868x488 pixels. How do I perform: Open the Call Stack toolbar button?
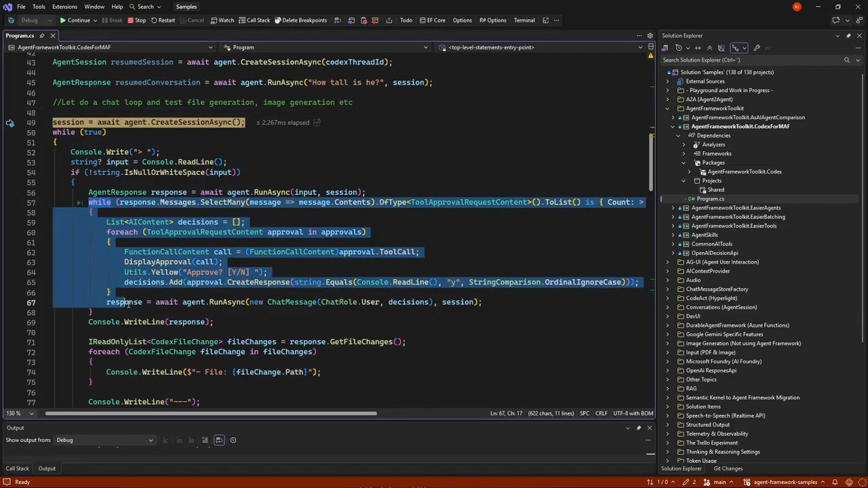(x=254, y=20)
